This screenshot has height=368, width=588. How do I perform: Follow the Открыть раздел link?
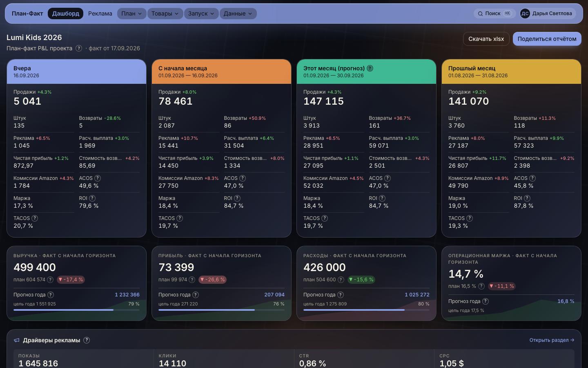coord(552,340)
